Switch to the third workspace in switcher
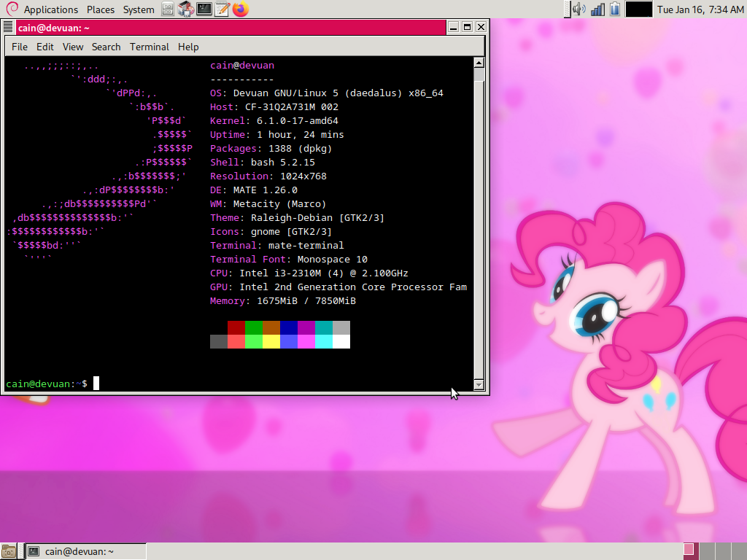Image resolution: width=747 pixels, height=560 pixels. (723, 551)
